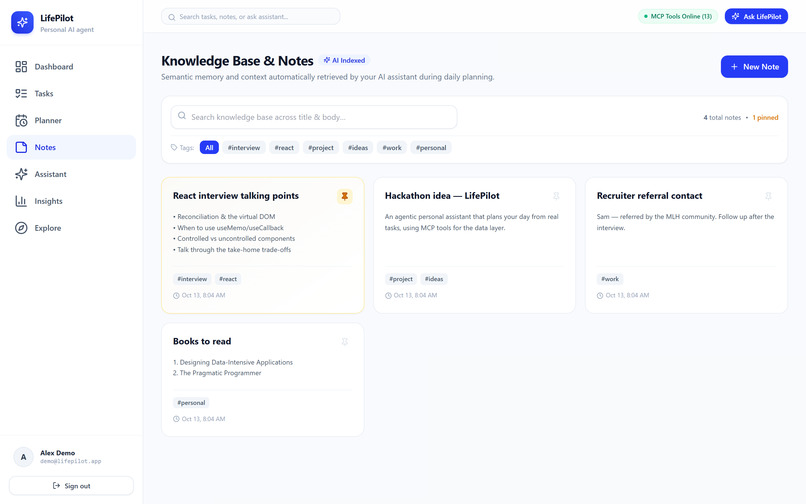Filter notes by #ideas tag chip
Viewport: 806px width, 504px height.
[x=358, y=148]
